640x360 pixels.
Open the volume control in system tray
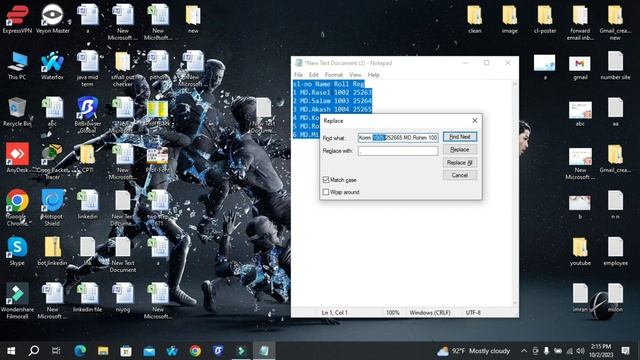click(x=580, y=351)
